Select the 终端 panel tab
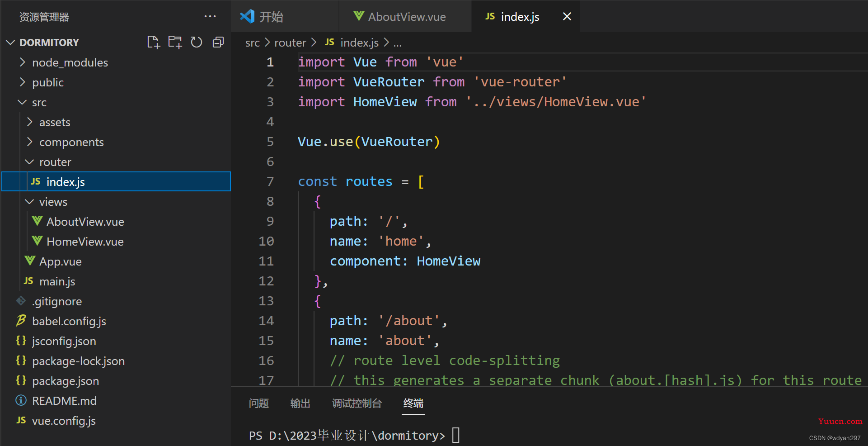This screenshot has width=868, height=446. coord(413,403)
